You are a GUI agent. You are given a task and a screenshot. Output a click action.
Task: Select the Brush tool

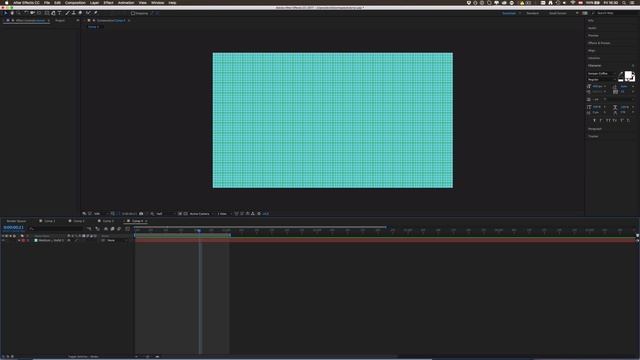67,13
